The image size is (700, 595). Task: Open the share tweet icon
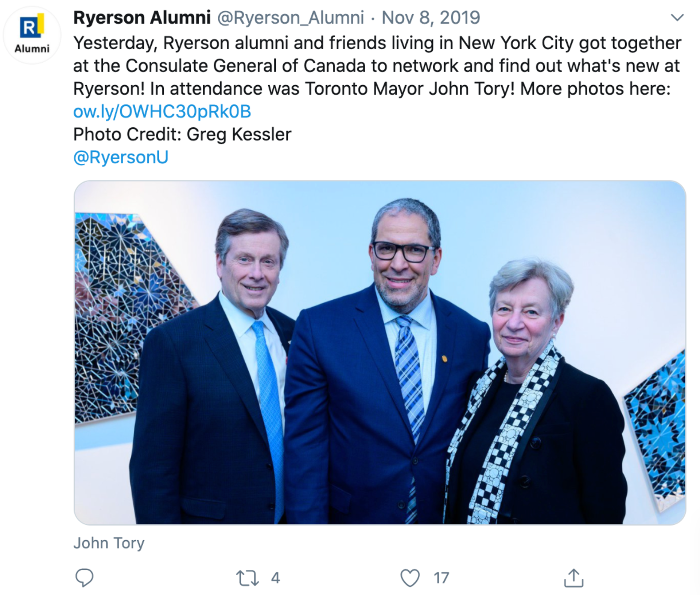click(574, 578)
